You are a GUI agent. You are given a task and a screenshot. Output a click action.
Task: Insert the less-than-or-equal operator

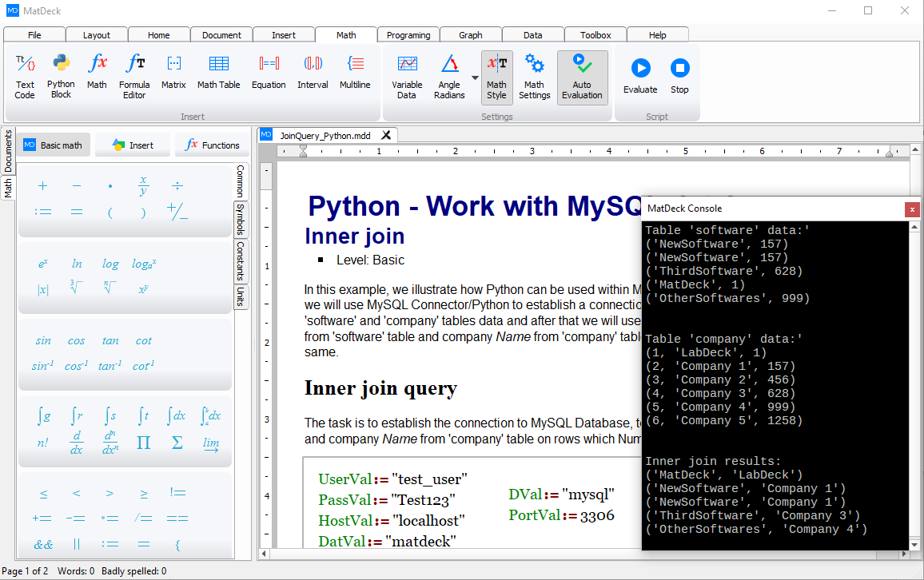click(x=43, y=494)
